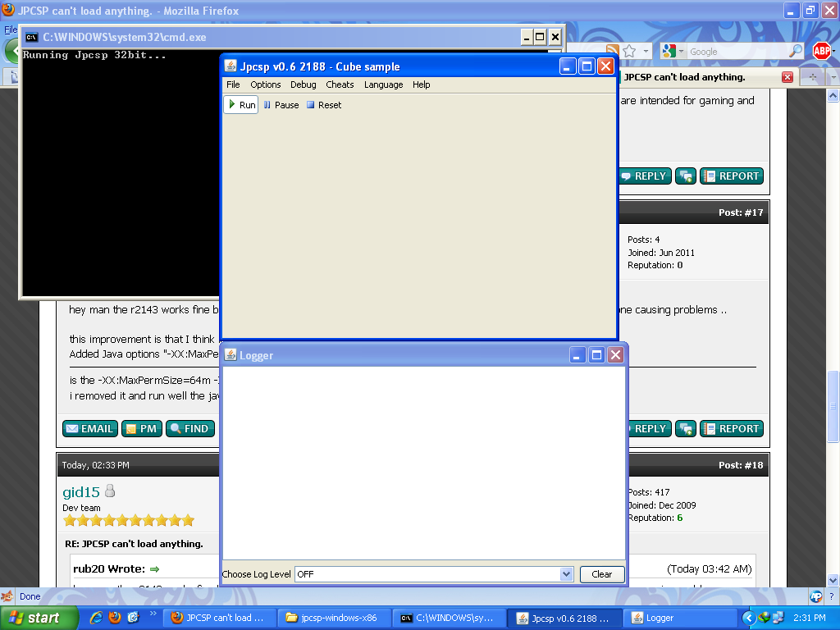Click the multi-quote icon directly above Post: #18
Viewport: 840px width, 630px height.
tap(685, 428)
